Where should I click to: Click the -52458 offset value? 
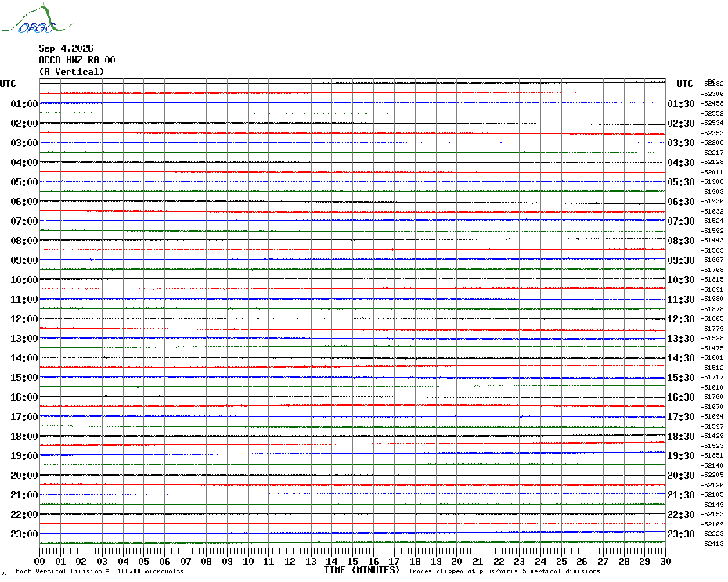tap(712, 103)
